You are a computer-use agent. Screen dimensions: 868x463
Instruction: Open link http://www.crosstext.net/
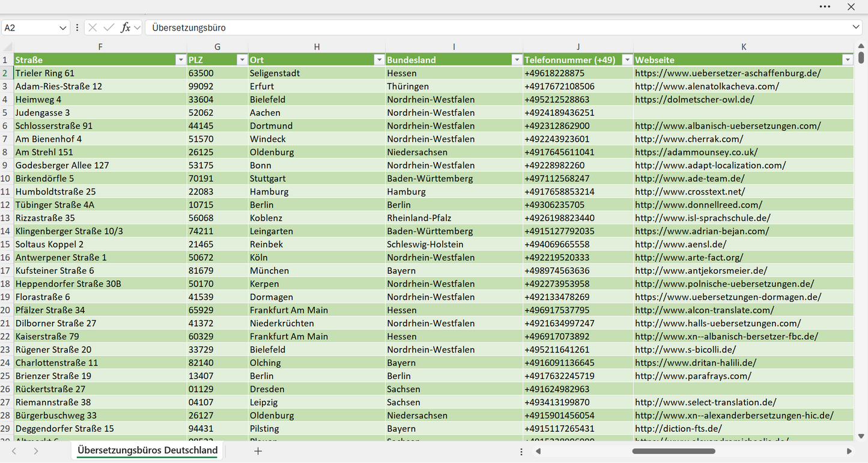690,192
